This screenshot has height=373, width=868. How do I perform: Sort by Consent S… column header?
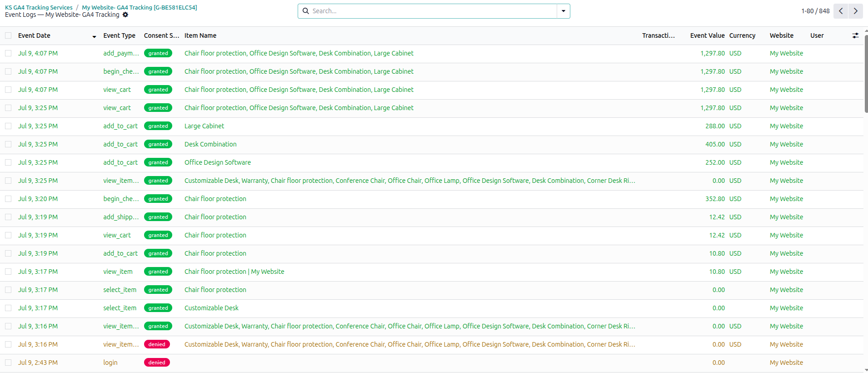[x=161, y=35]
